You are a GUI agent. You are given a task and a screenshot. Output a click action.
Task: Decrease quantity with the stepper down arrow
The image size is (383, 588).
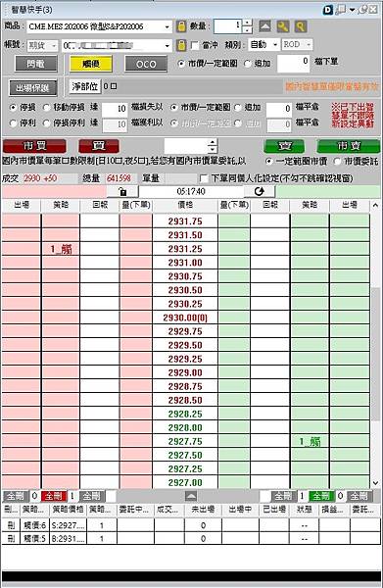pos(247,29)
